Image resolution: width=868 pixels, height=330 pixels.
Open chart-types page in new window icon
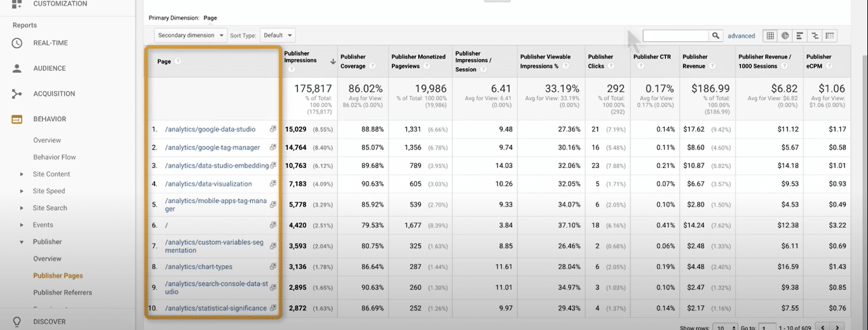273,267
